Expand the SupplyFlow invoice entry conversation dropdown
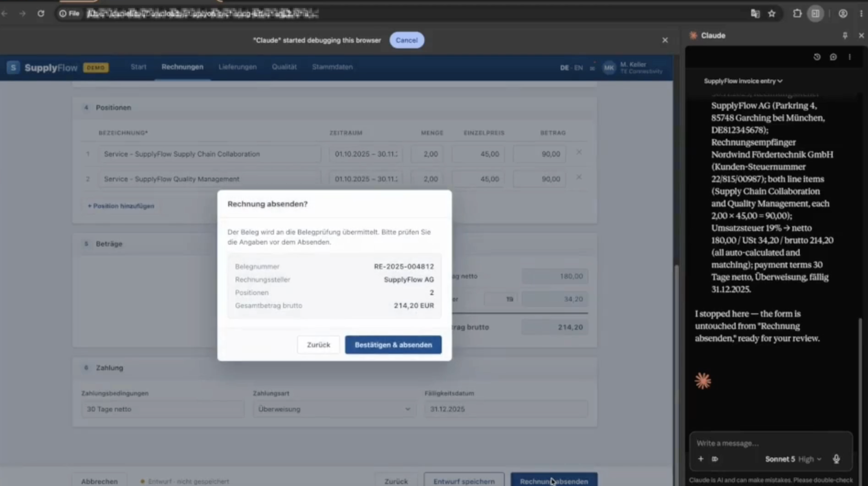 pos(743,81)
